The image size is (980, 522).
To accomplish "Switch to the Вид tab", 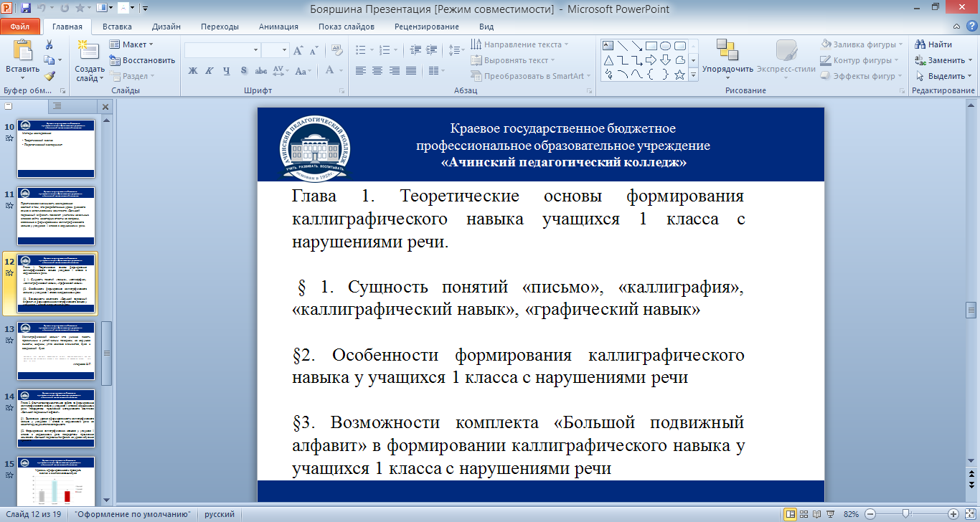I will coord(486,27).
